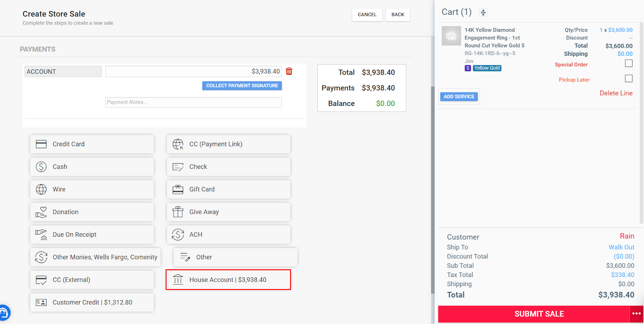Choose Cash payment method

click(92, 166)
